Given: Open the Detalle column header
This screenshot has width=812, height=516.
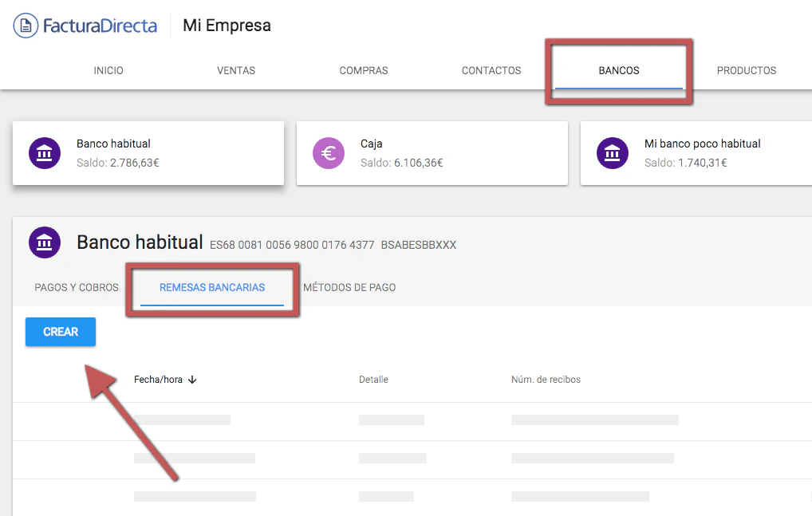Looking at the screenshot, I should click(373, 379).
